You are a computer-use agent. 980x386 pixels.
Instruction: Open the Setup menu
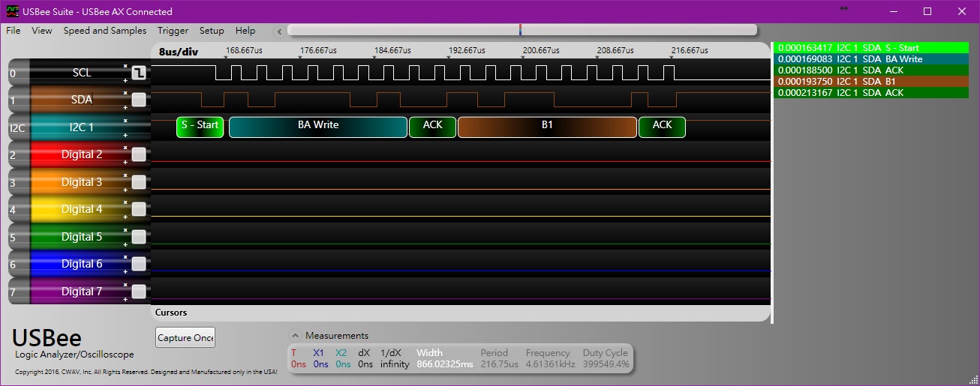pyautogui.click(x=212, y=31)
